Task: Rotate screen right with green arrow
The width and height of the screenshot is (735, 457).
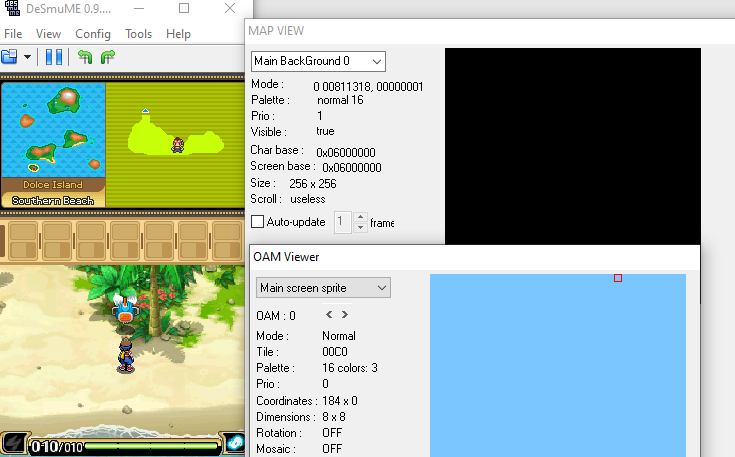Action: 108,57
